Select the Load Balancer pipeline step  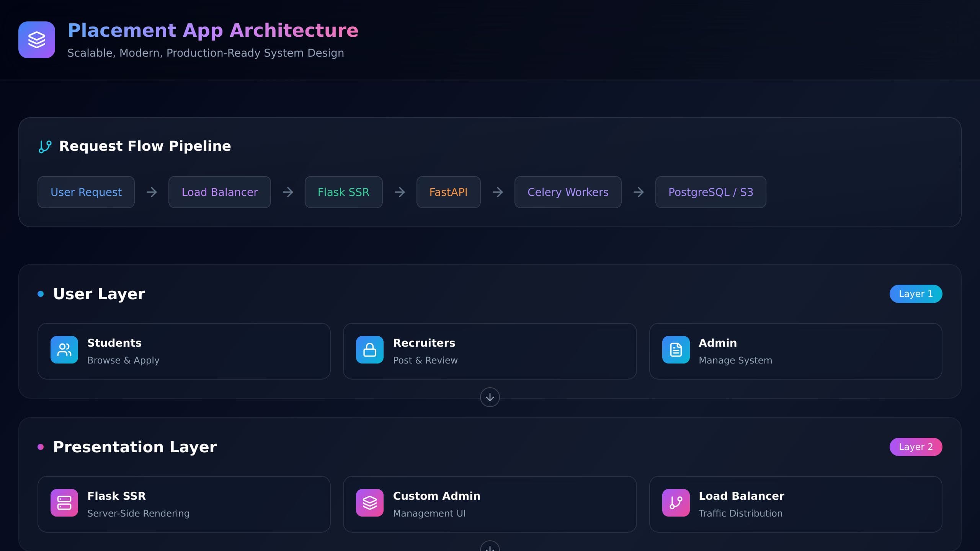220,192
